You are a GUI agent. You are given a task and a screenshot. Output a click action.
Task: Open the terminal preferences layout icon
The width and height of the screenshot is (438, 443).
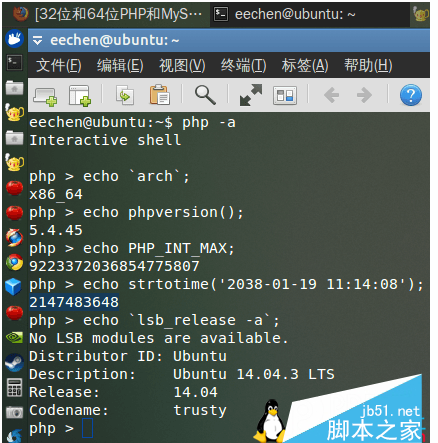(x=285, y=95)
